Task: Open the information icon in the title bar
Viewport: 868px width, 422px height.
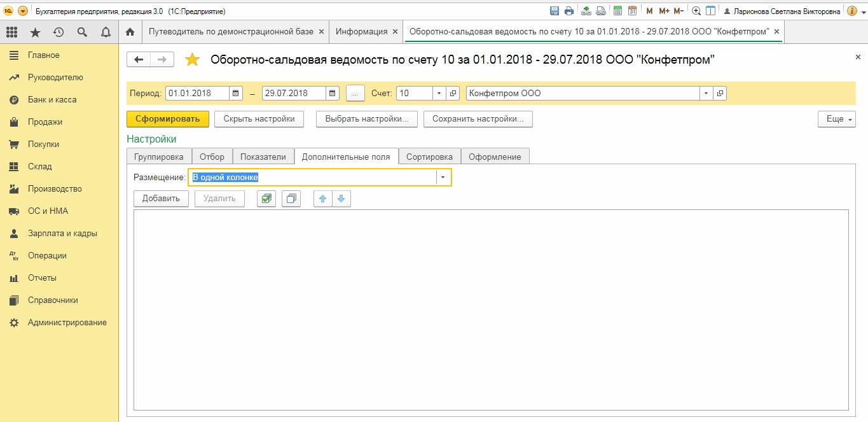Action: pos(852,11)
